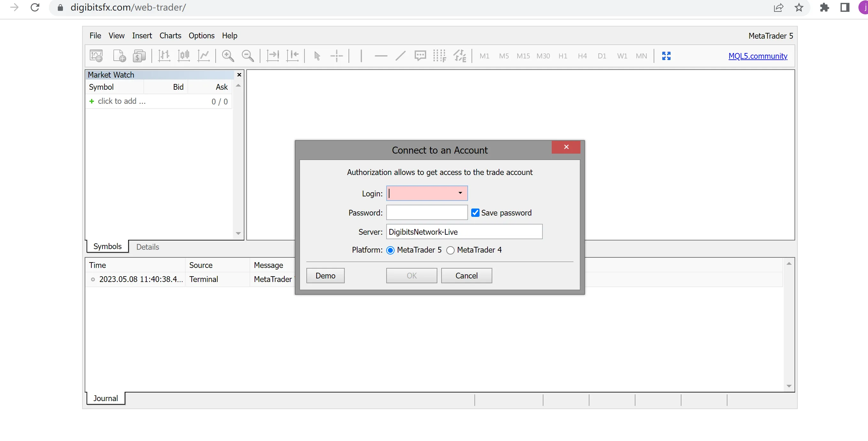Click the browser address bar URL
The width and height of the screenshot is (868, 441).
click(128, 7)
